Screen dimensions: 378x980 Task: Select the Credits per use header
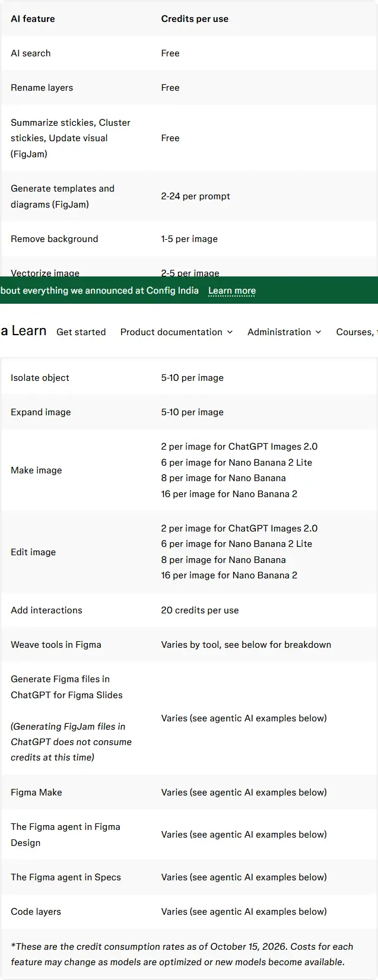click(x=195, y=19)
